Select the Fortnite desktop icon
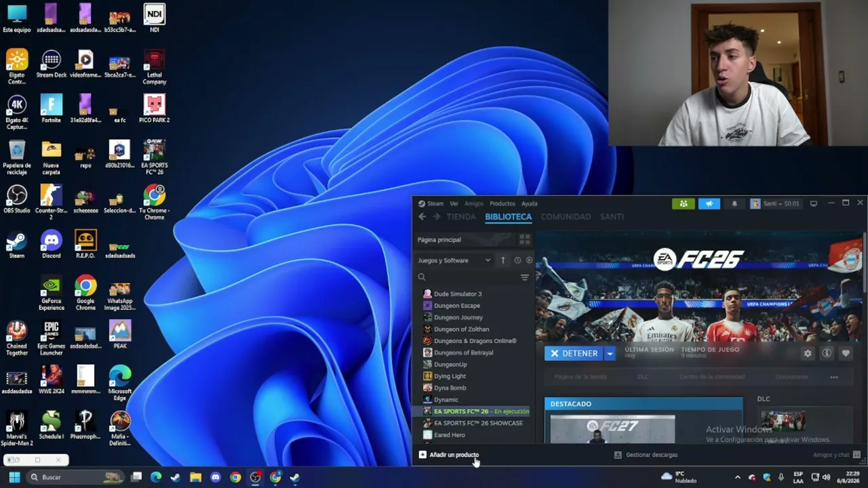This screenshot has width=868, height=488. (51, 109)
